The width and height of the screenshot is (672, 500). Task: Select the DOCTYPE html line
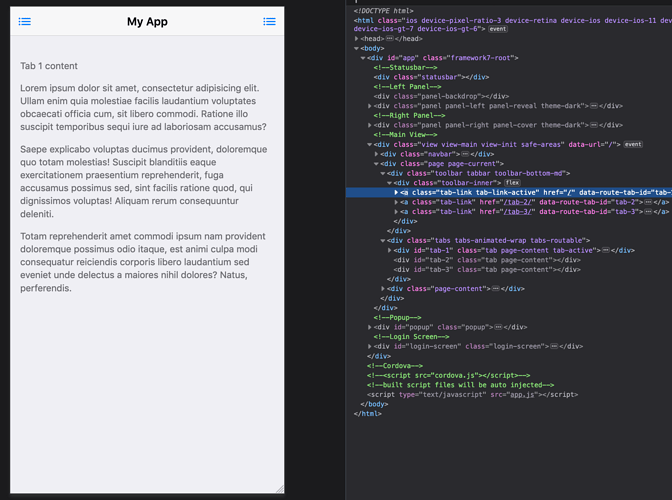[x=384, y=11]
